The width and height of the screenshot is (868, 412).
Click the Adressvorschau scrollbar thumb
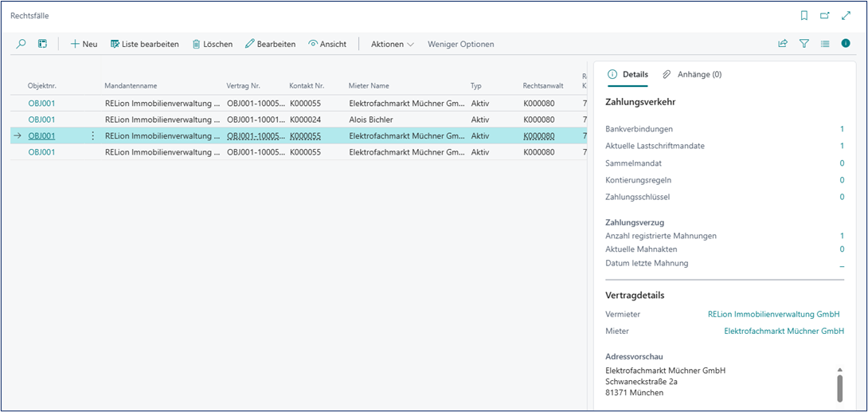[x=839, y=387]
